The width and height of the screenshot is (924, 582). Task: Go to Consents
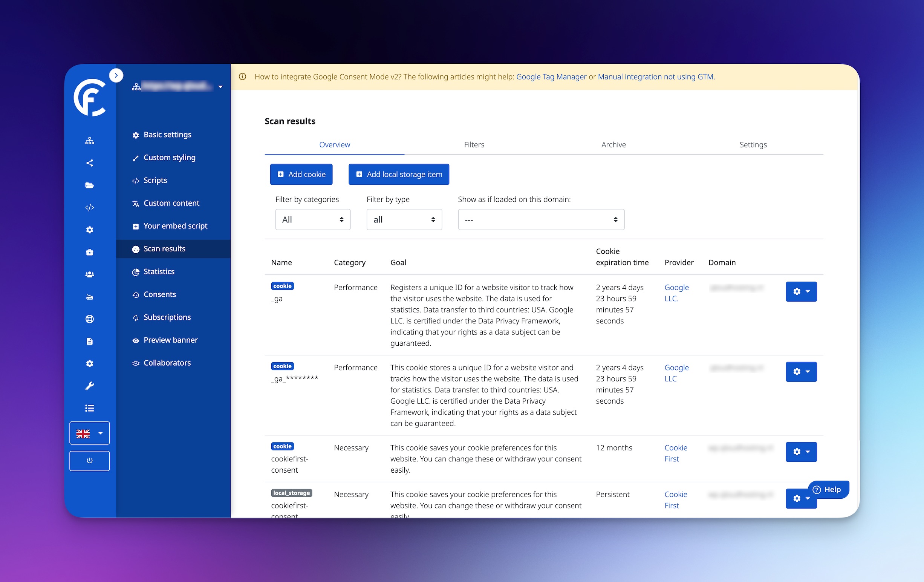(x=160, y=294)
